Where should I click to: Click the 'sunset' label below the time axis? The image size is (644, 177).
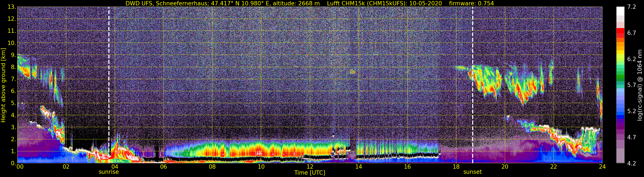pyautogui.click(x=473, y=172)
